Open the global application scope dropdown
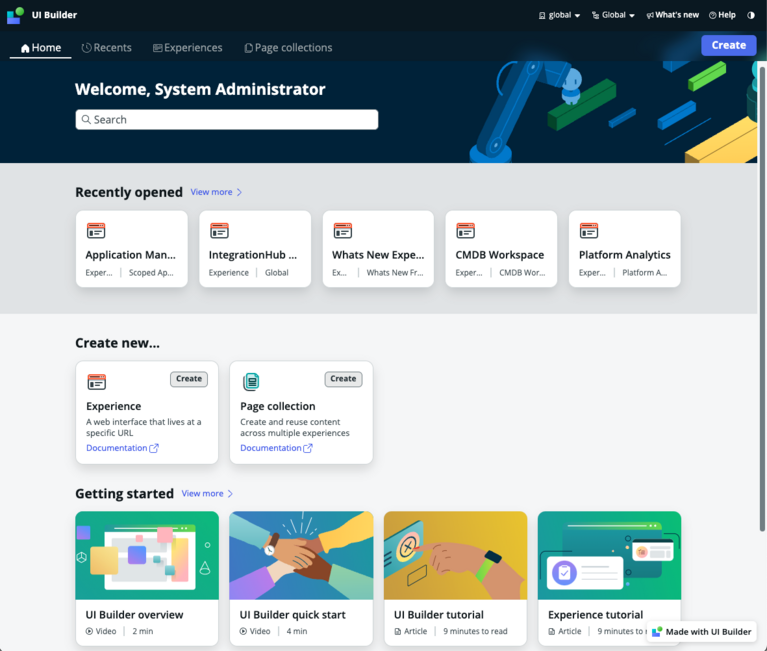This screenshot has width=767, height=651. [x=559, y=15]
